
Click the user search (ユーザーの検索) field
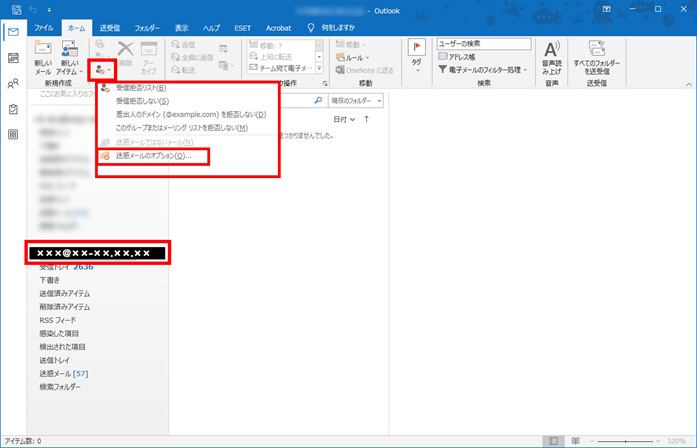coord(482,43)
